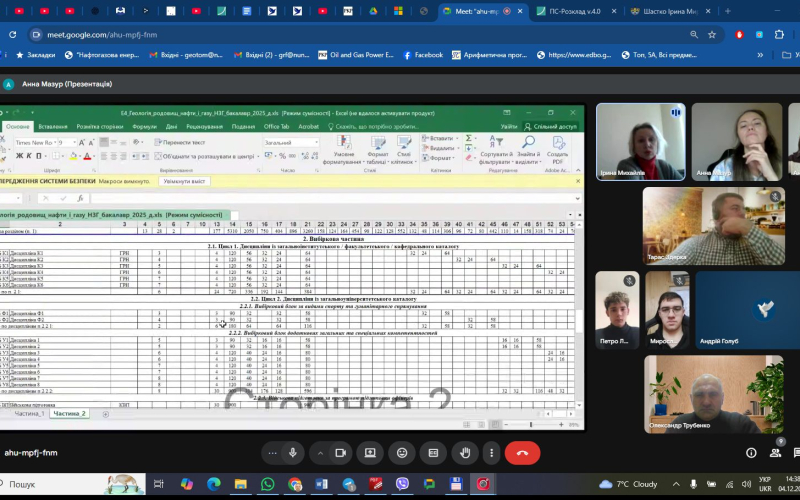Viewport: 800px width, 500px height.
Task: Click the red Leave call button
Action: click(521, 453)
